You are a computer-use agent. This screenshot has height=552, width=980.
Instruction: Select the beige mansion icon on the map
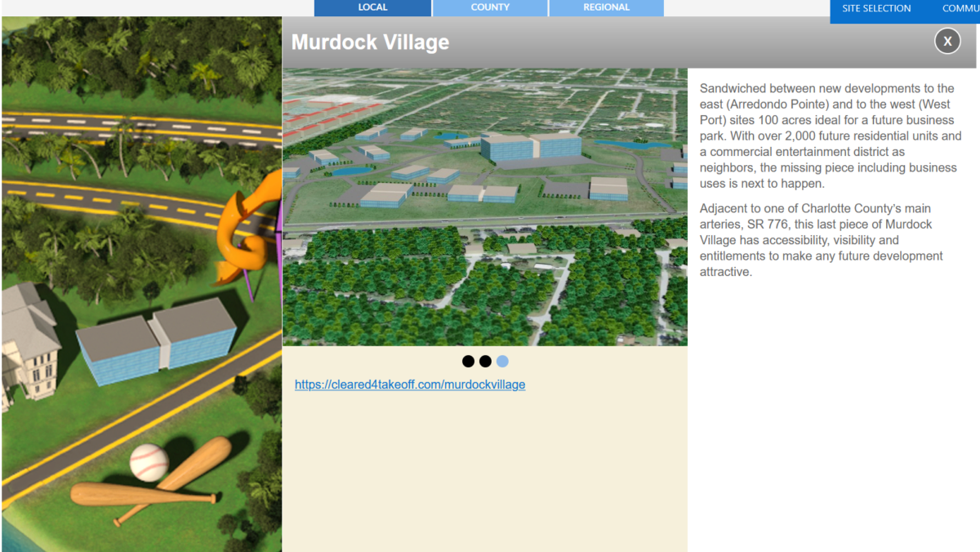tap(29, 343)
